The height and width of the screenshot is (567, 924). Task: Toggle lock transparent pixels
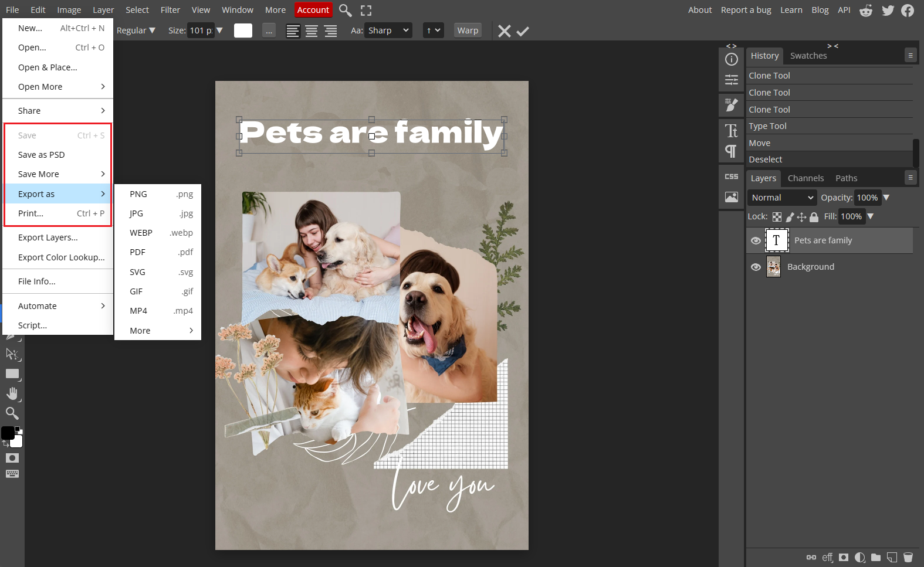click(x=777, y=217)
